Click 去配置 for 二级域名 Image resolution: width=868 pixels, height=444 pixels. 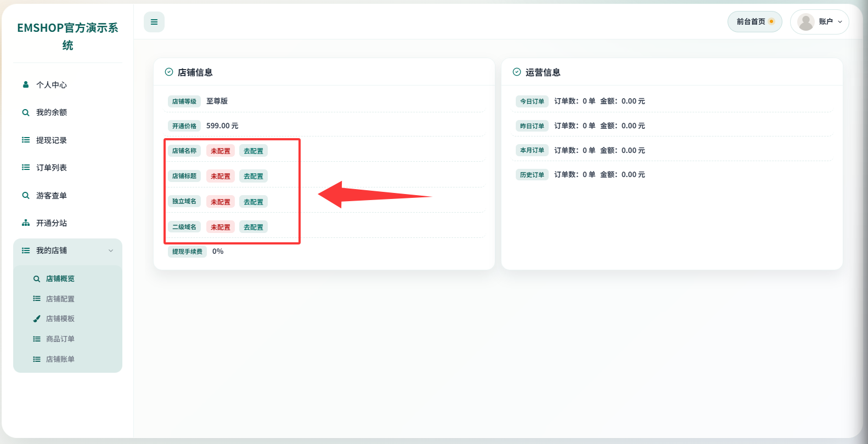click(x=253, y=227)
